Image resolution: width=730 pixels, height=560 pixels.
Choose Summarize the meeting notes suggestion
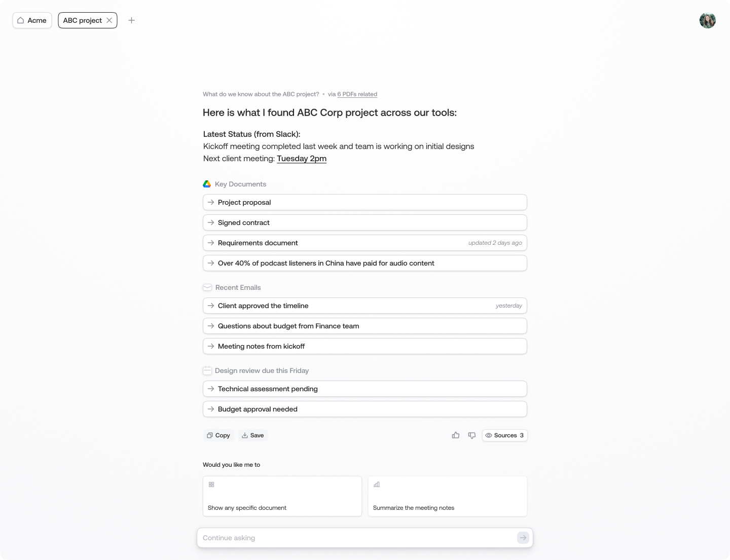(448, 496)
